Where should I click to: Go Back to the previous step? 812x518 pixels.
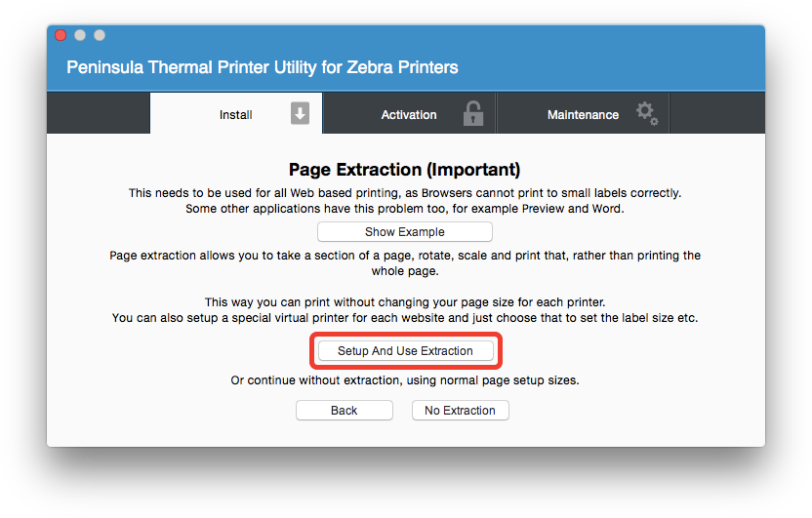[x=344, y=410]
